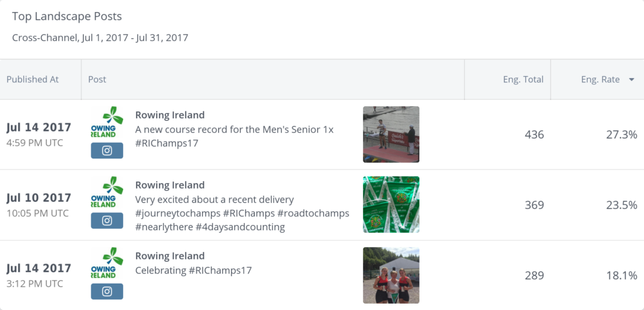Click the Instagram icon on the Jul 14 3:12 PM post
The width and height of the screenshot is (644, 310).
[107, 292]
